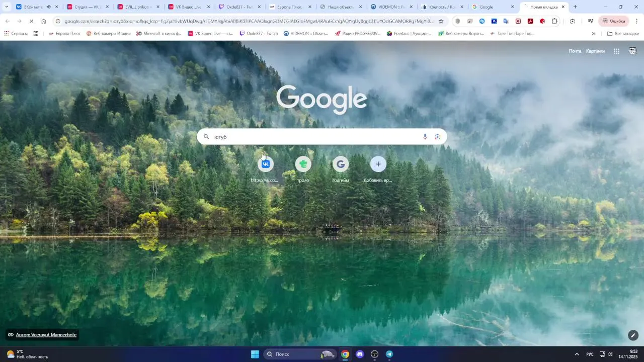The height and width of the screenshot is (362, 644).
Task: Open Telegram from the taskbar
Action: click(389, 354)
